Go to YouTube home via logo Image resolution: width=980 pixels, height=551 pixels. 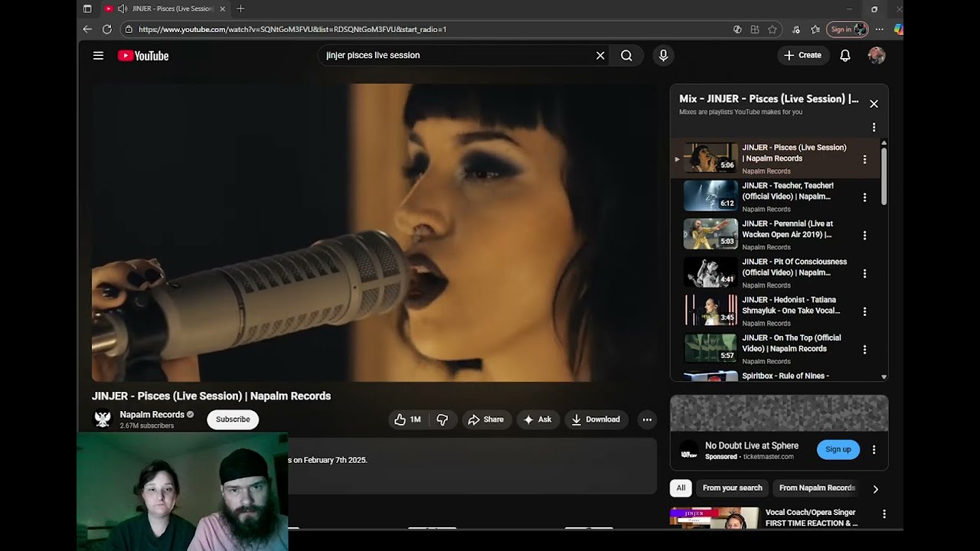click(143, 55)
